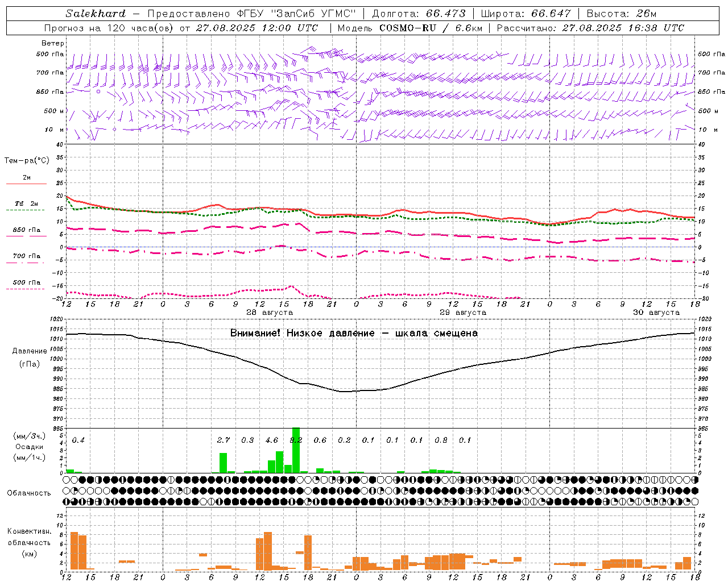
Task: Select the "Долгота: 66.473" header field
Action: (419, 14)
